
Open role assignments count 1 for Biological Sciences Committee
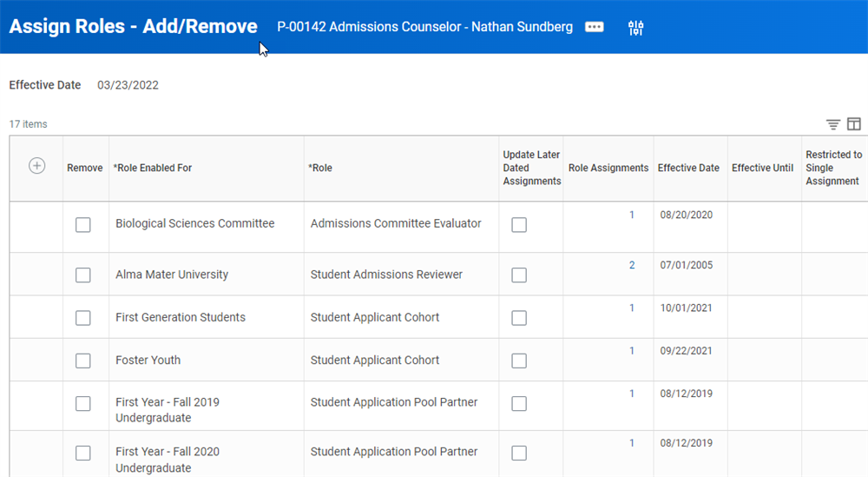pyautogui.click(x=632, y=215)
